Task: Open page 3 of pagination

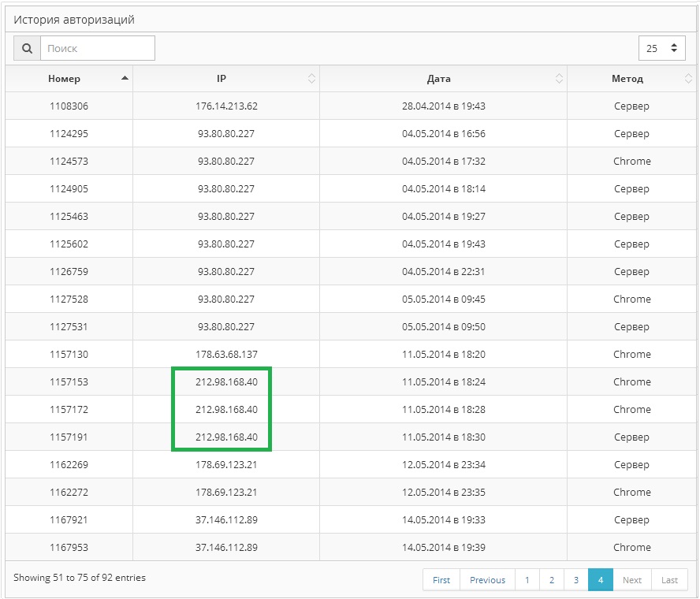Action: [x=576, y=580]
